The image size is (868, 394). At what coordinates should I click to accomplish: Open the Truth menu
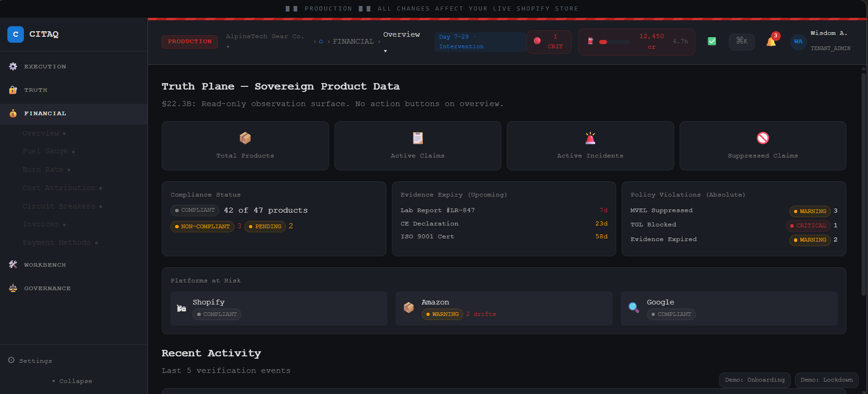(x=74, y=90)
